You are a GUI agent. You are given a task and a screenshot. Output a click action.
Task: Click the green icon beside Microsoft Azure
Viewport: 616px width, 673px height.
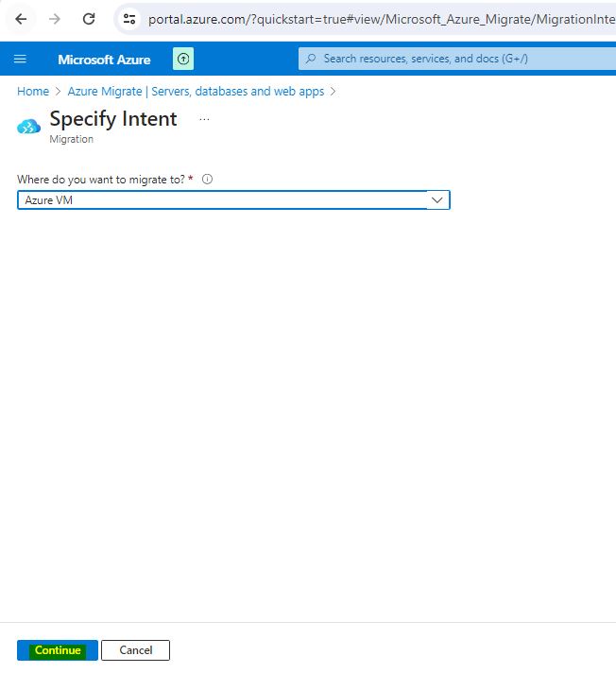coord(183,60)
